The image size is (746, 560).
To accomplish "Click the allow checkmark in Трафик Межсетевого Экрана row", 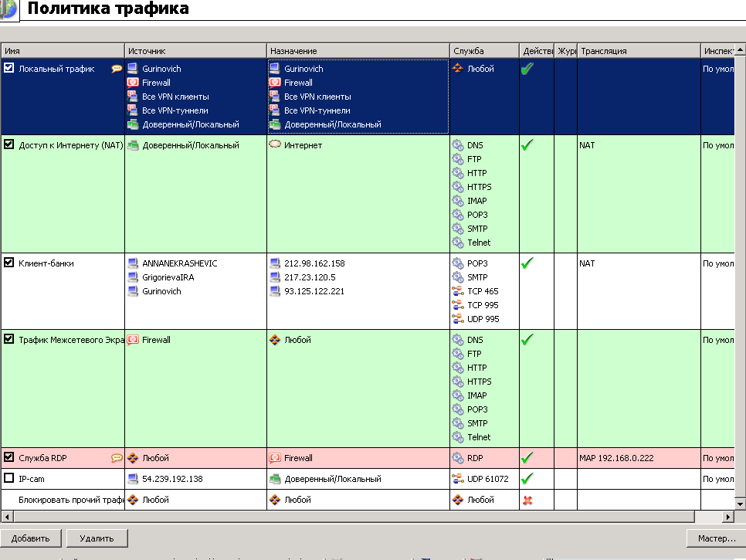I will pyautogui.click(x=527, y=340).
